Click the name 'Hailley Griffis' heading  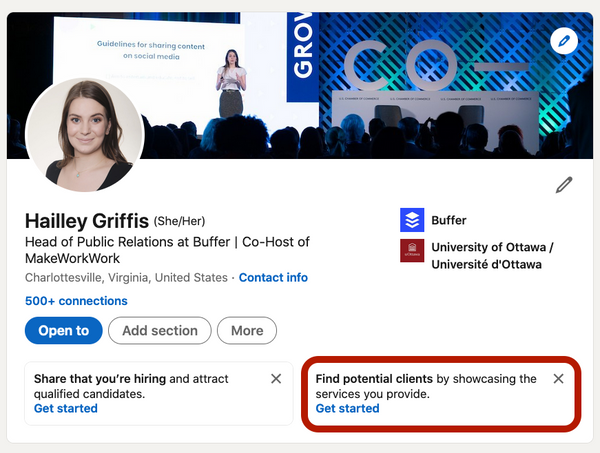click(x=86, y=220)
